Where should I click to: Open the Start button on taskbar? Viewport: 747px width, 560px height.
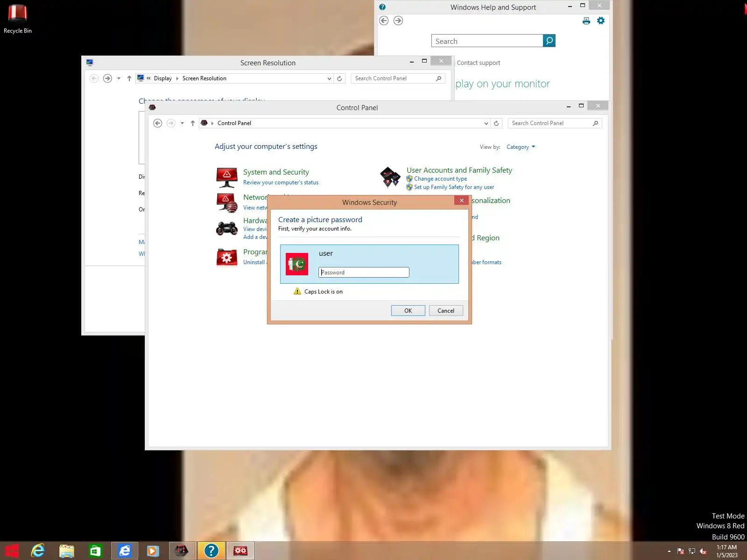12,551
